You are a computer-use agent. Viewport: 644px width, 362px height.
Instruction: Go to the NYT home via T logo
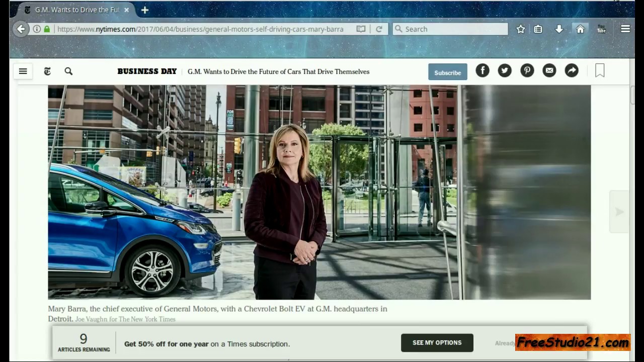click(47, 71)
